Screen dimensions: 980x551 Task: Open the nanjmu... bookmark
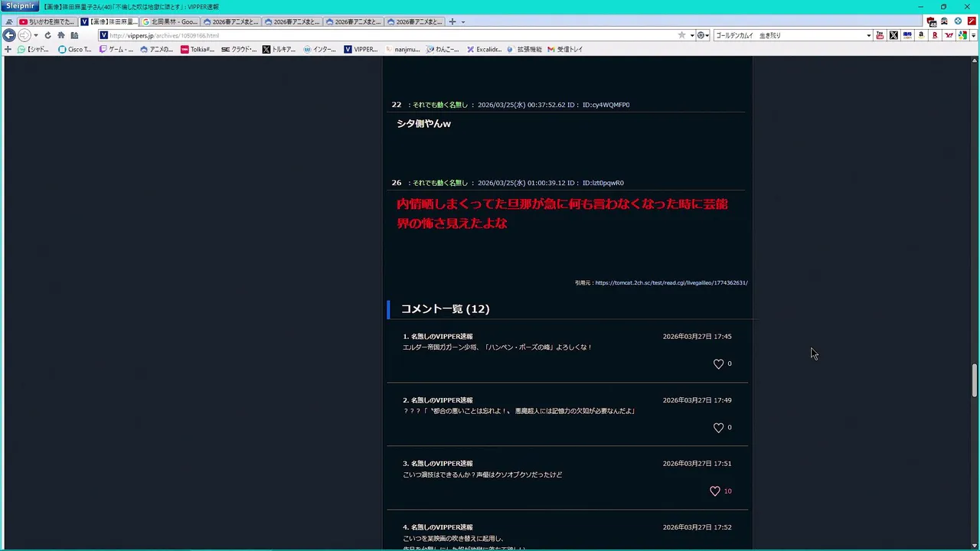402,49
